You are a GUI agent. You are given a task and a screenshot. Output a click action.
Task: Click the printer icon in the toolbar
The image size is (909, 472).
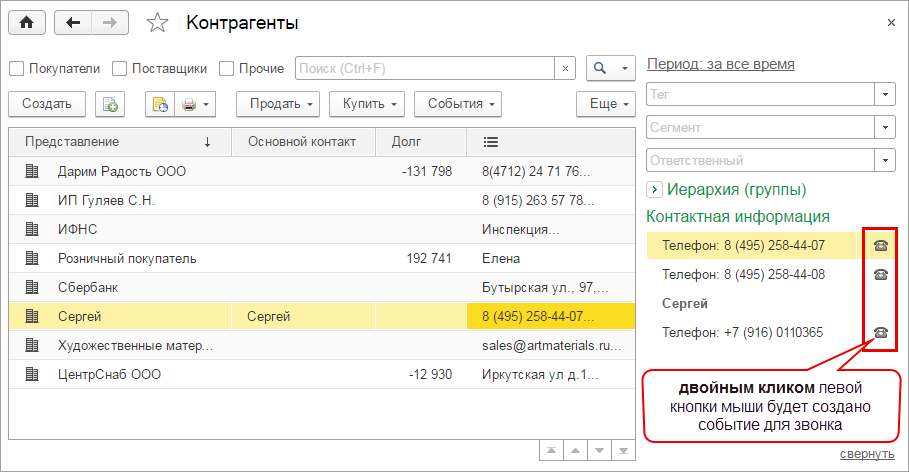coord(189,104)
